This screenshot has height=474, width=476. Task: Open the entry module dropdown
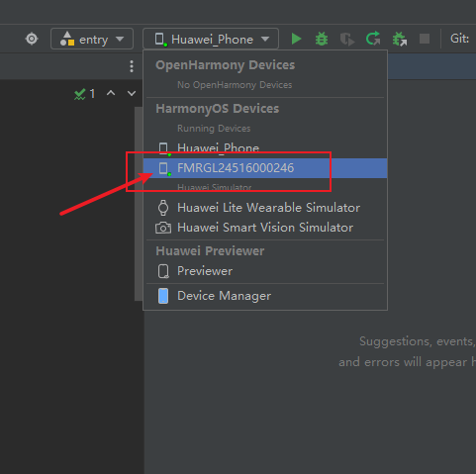[92, 39]
